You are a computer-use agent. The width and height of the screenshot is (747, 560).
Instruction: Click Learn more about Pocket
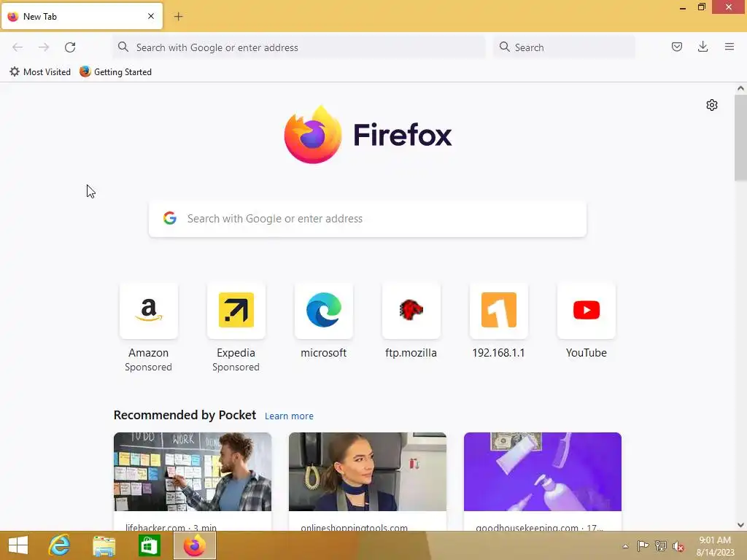click(x=289, y=416)
